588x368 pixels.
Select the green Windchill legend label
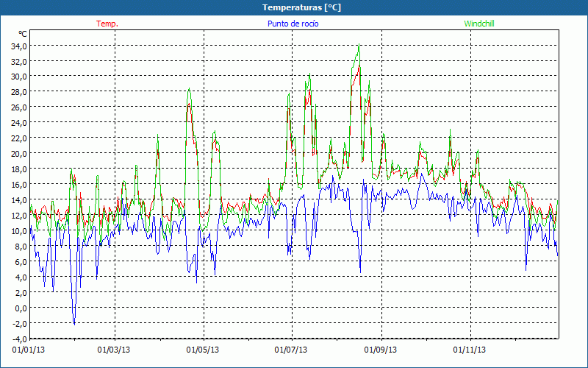tap(479, 24)
